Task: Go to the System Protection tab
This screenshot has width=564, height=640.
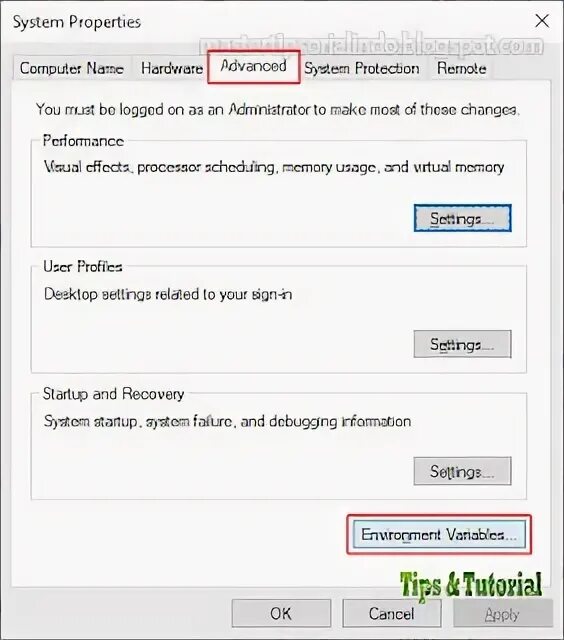Action: click(x=362, y=68)
